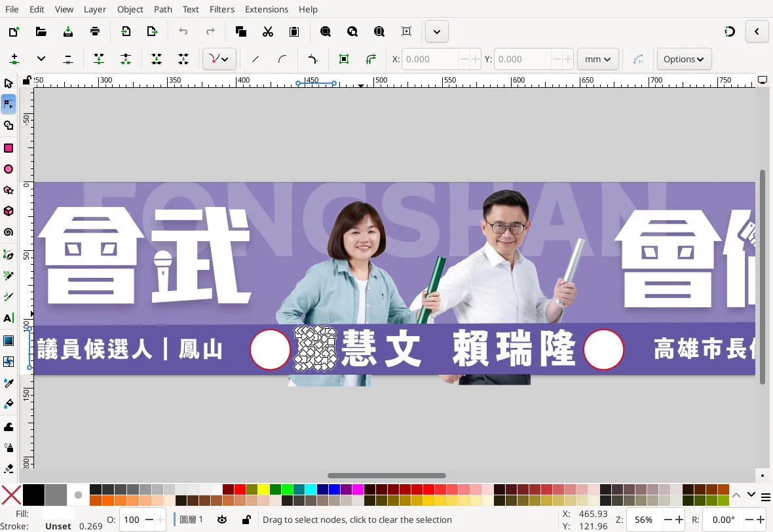The width and height of the screenshot is (773, 532).
Task: Print the document
Action: (x=95, y=31)
